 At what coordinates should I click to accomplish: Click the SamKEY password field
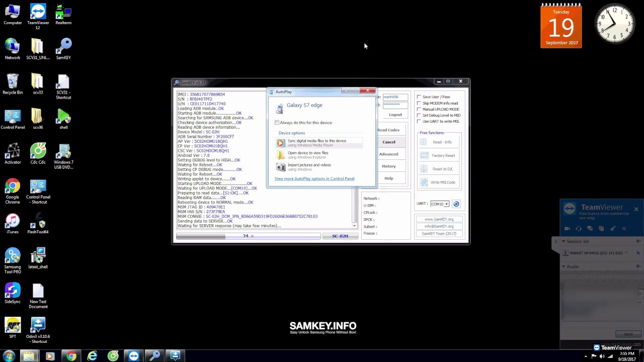395,105
